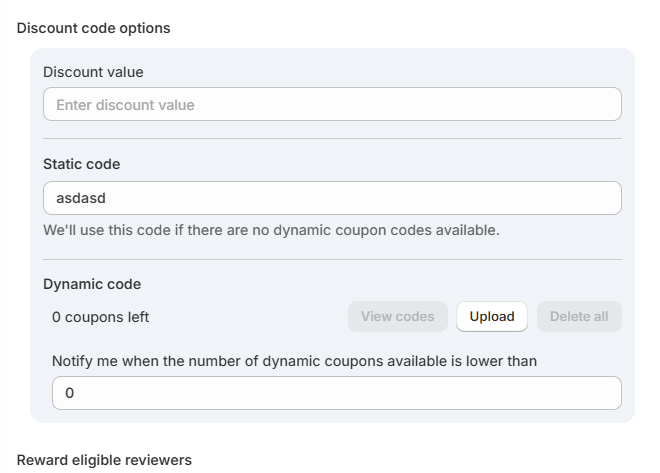Click the 0 coupons left text

point(100,317)
